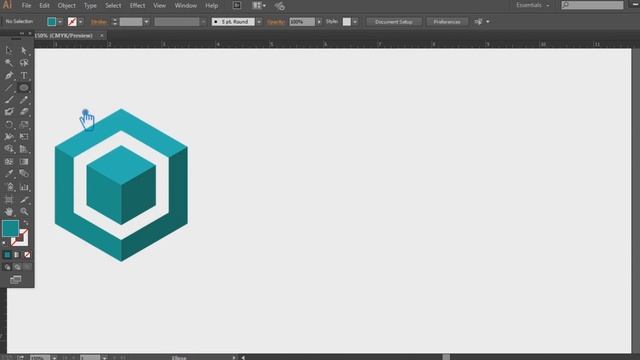Select the Symbol Sprayer tool
The height and width of the screenshot is (360, 640).
[9, 187]
